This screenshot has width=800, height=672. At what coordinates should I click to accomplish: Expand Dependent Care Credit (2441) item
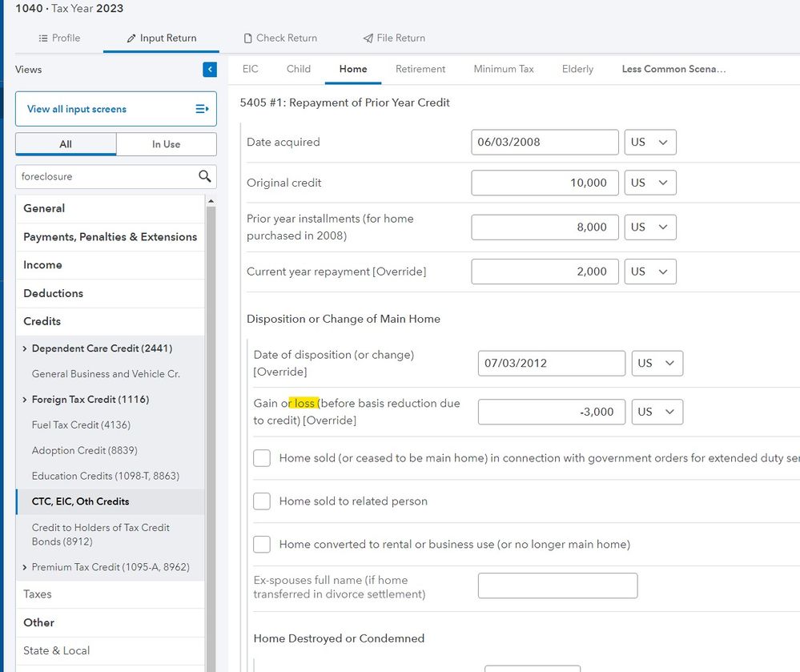tap(25, 348)
